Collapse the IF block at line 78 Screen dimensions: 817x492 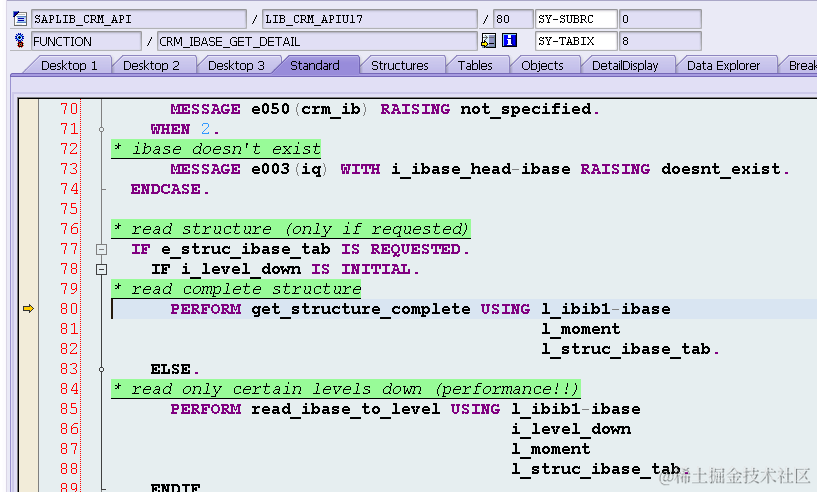click(102, 269)
